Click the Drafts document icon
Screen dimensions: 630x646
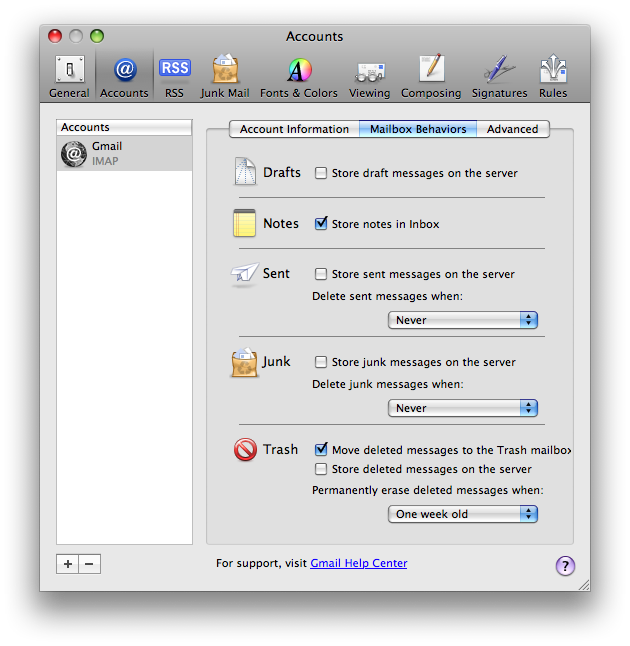(245, 171)
